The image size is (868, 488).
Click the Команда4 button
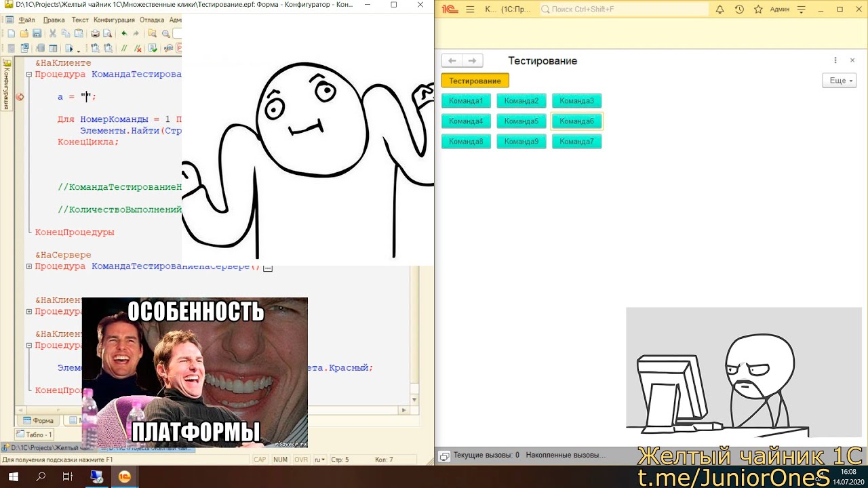click(x=466, y=121)
